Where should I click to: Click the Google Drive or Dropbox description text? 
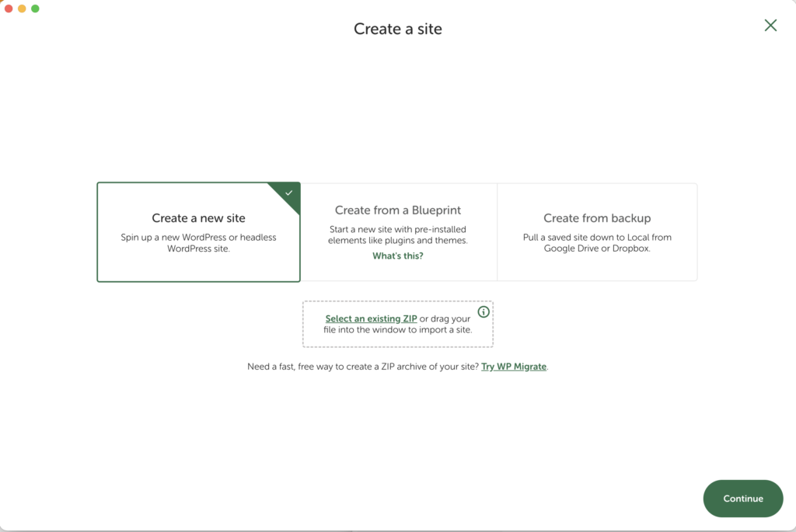(597, 249)
